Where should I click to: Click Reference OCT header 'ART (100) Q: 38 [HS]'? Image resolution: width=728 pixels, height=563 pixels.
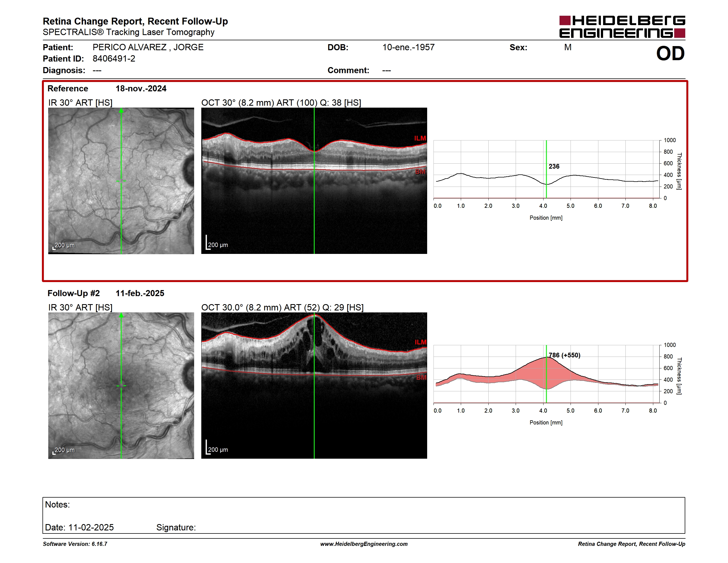pyautogui.click(x=319, y=103)
